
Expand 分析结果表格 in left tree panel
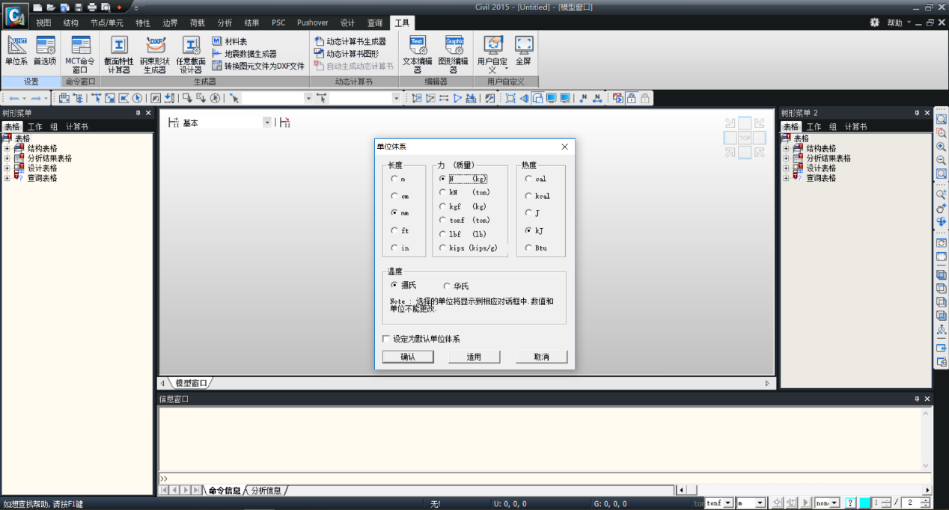pyautogui.click(x=7, y=158)
